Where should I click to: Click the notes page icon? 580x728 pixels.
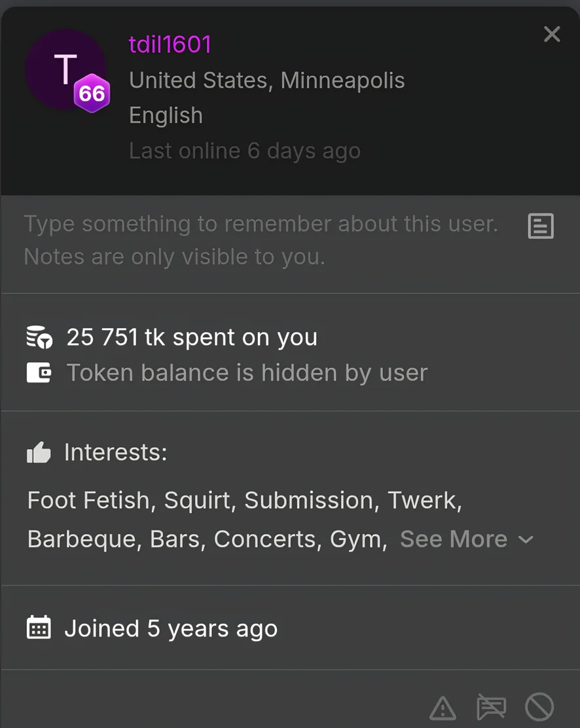pyautogui.click(x=541, y=226)
